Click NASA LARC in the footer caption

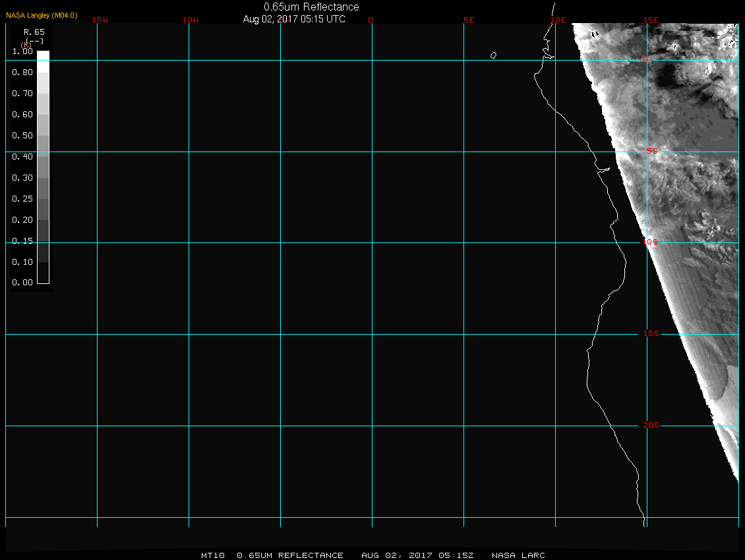519,555
